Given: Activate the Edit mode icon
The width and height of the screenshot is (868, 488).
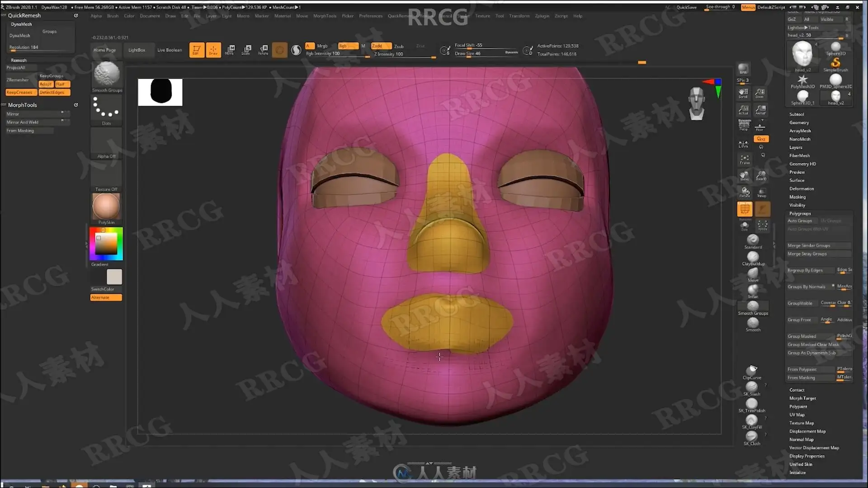Looking at the screenshot, I should (197, 50).
